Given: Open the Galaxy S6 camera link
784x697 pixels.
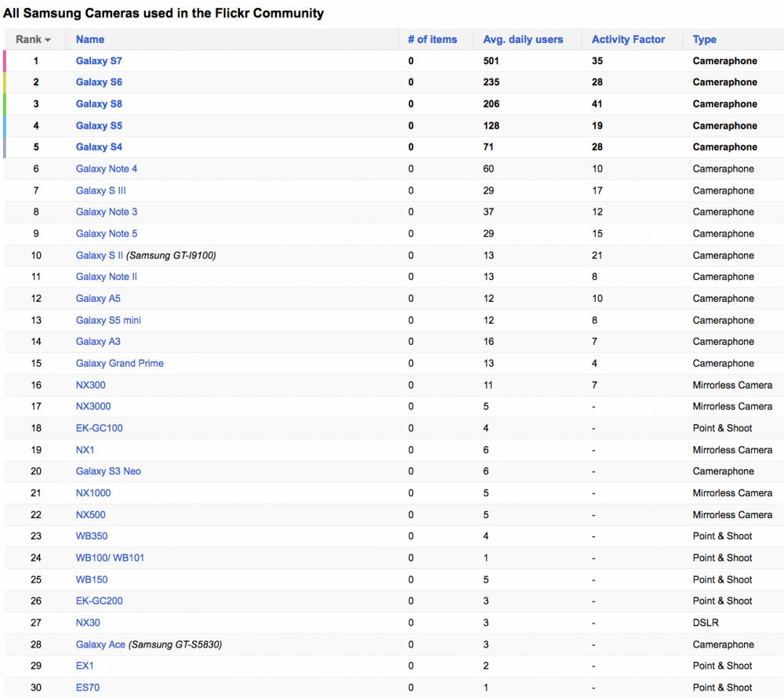Looking at the screenshot, I should point(99,82).
